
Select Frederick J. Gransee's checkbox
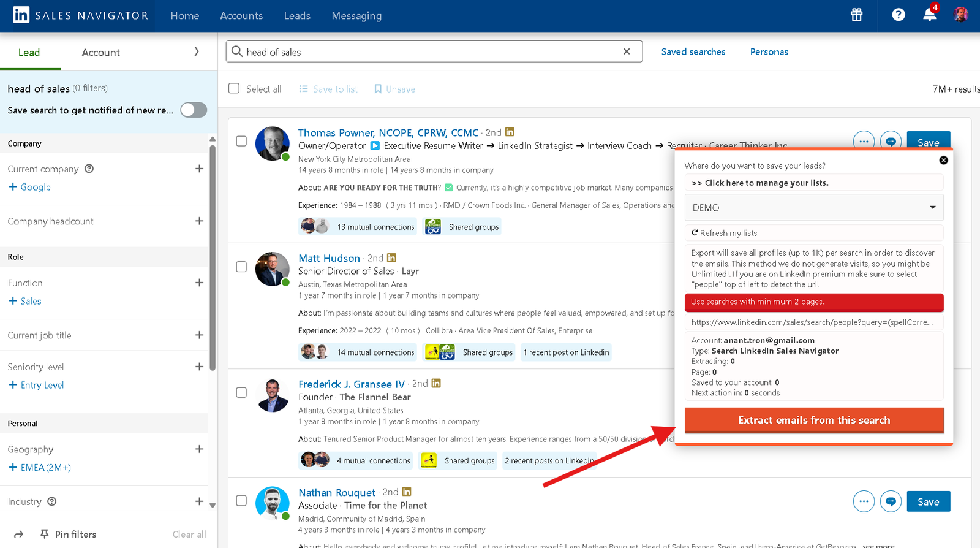coord(241,392)
